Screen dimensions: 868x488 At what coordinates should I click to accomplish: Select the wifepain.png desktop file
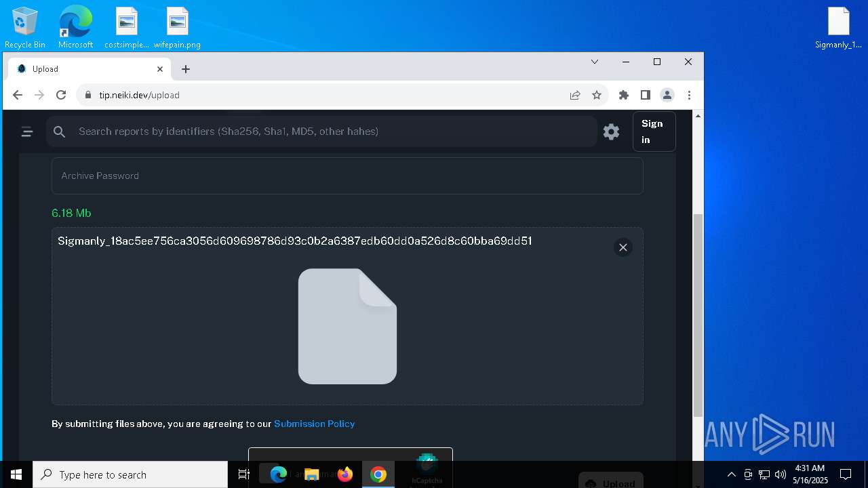pos(177,27)
